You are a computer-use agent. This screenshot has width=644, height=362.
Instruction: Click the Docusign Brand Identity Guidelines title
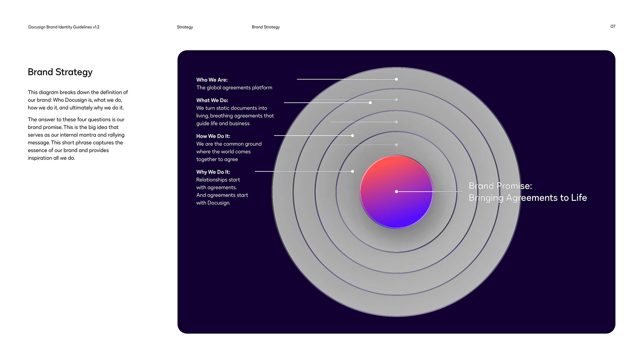(x=64, y=27)
